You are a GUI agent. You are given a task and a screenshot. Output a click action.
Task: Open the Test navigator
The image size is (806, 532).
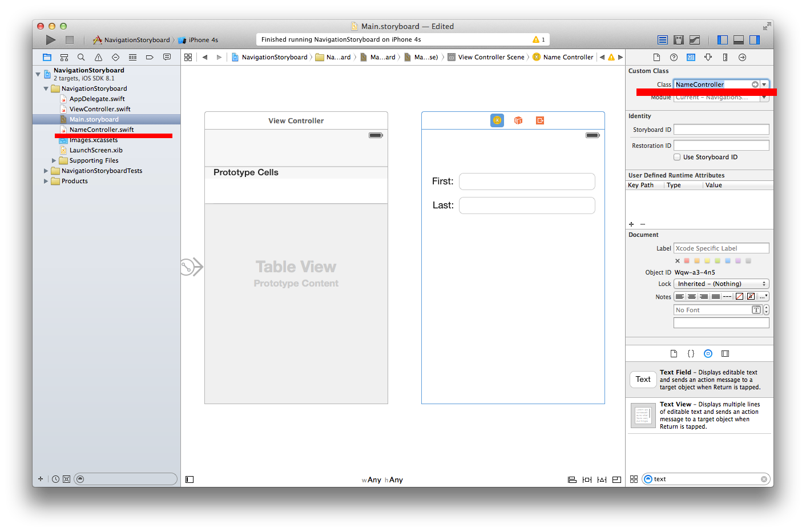[115, 57]
